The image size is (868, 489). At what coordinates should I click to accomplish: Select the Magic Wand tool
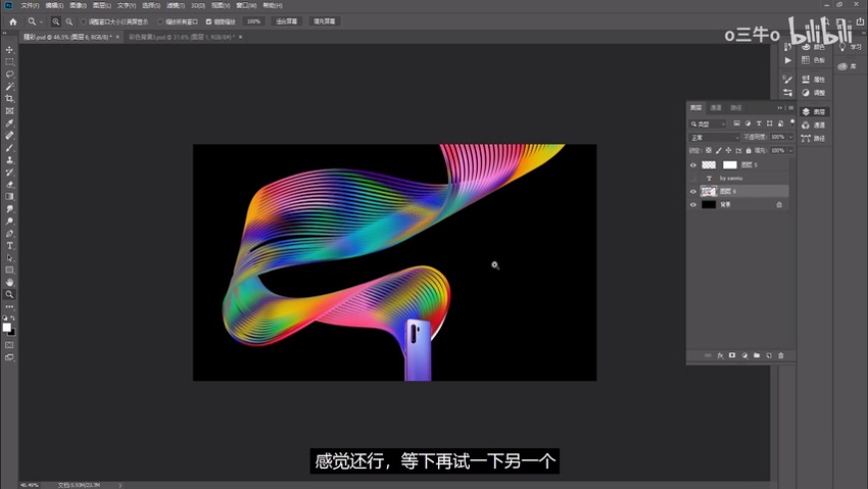coord(9,87)
